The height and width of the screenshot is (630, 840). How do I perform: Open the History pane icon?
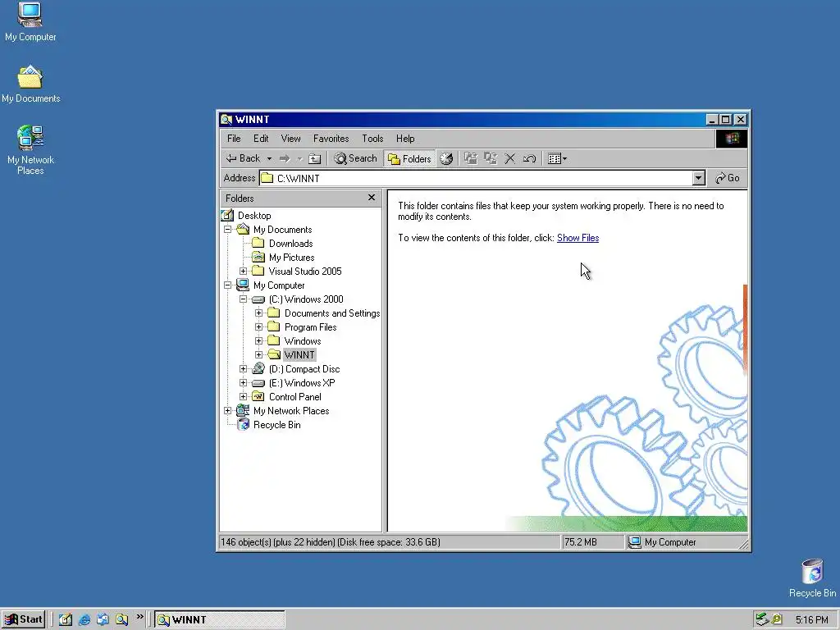[x=446, y=158]
